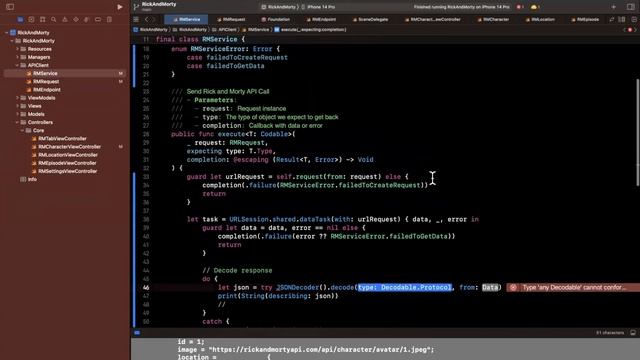Add editor on right icon
Image resolution: width=640 pixels, height=360 pixels.
(x=634, y=19)
